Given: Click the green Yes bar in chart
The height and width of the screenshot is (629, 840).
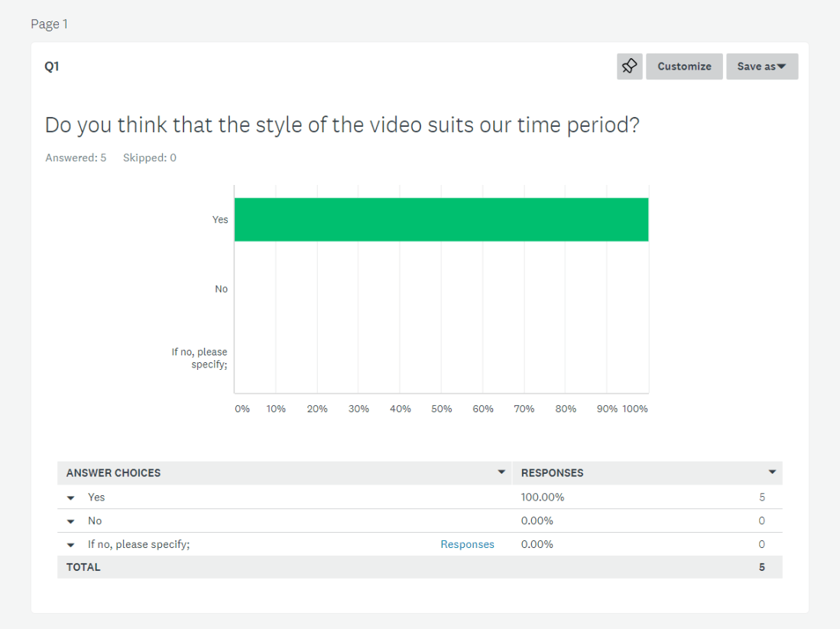Looking at the screenshot, I should (441, 219).
